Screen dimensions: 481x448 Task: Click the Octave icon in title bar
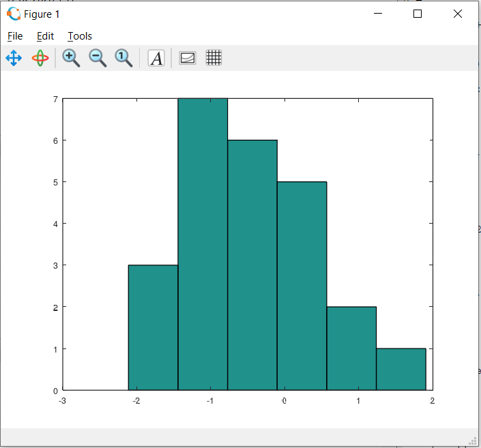click(13, 14)
